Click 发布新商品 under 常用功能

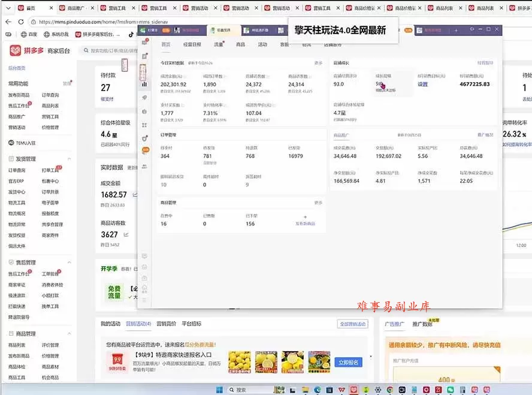[19, 95]
